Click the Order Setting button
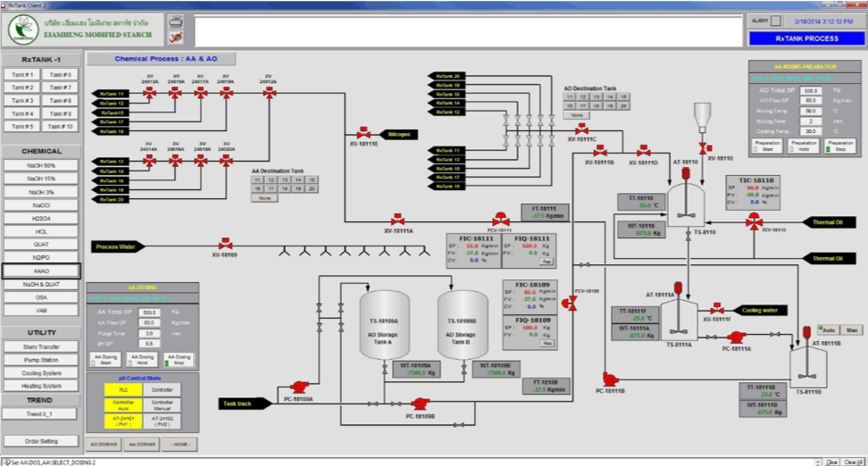The height and width of the screenshot is (466, 868). 41,441
